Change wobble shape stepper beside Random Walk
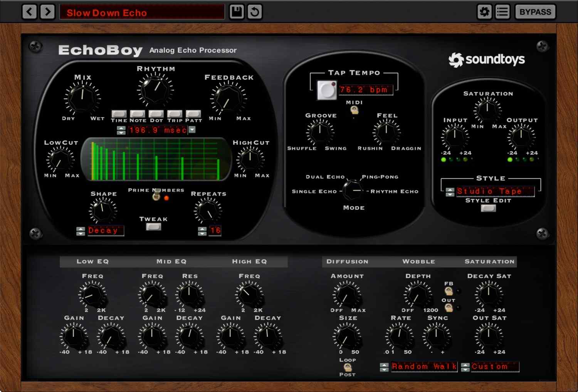 384,367
